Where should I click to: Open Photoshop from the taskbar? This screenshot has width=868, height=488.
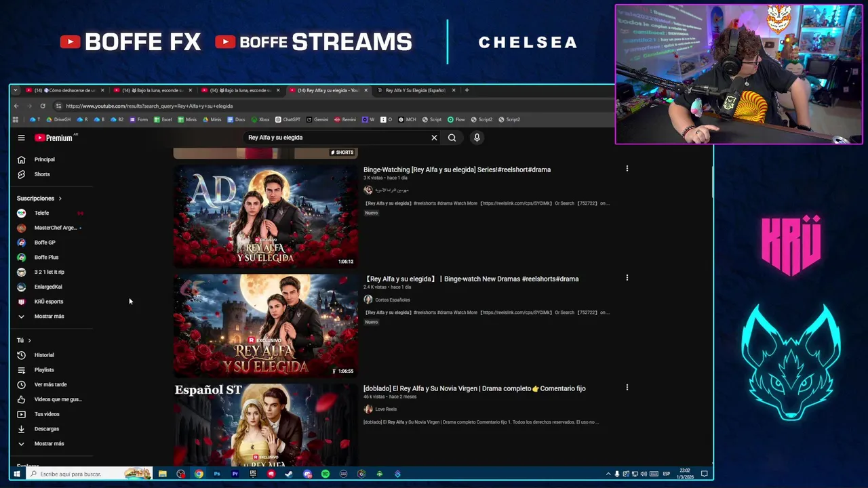[x=217, y=474]
